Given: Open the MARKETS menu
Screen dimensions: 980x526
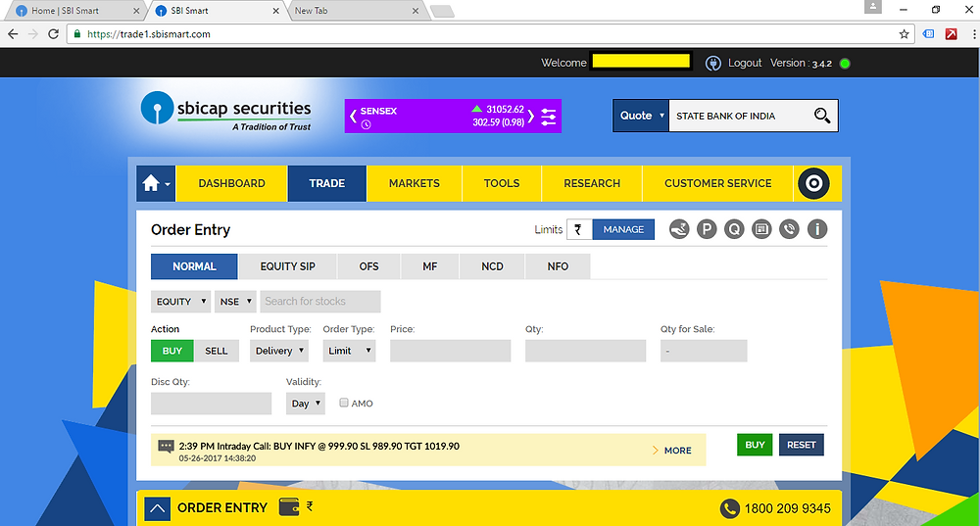Looking at the screenshot, I should [x=415, y=184].
